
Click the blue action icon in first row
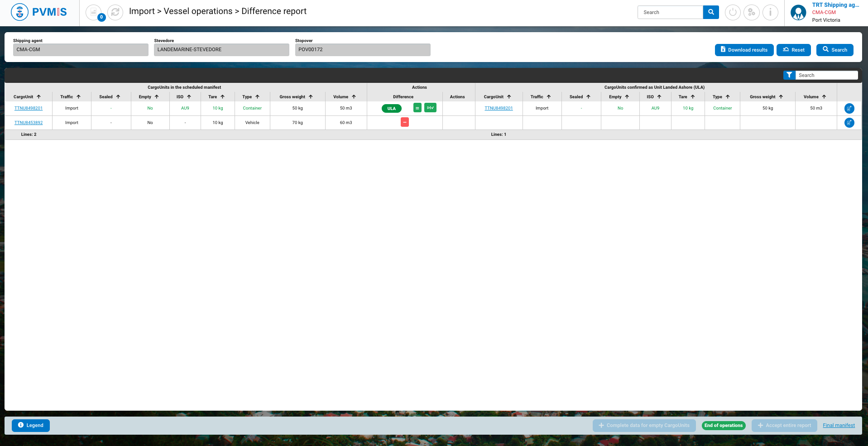849,108
